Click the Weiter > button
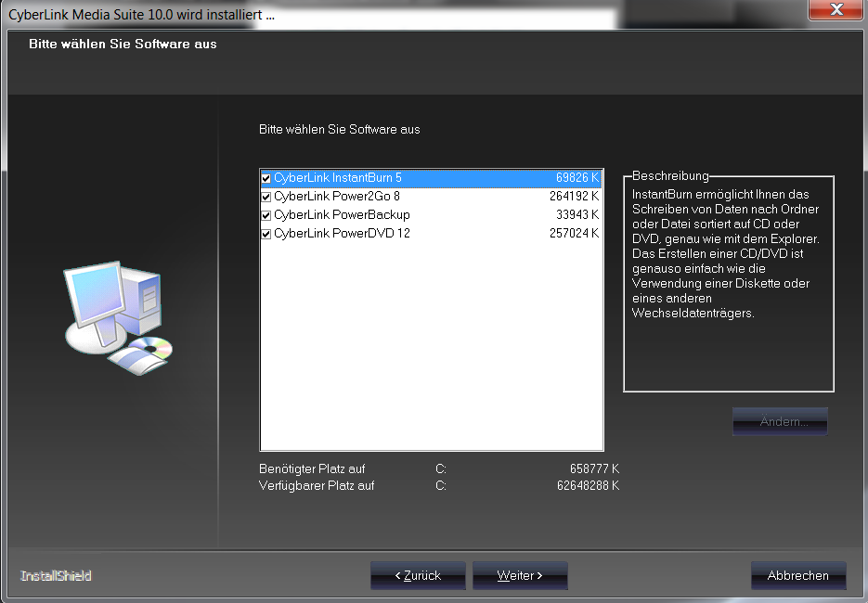This screenshot has height=603, width=868. pyautogui.click(x=520, y=575)
